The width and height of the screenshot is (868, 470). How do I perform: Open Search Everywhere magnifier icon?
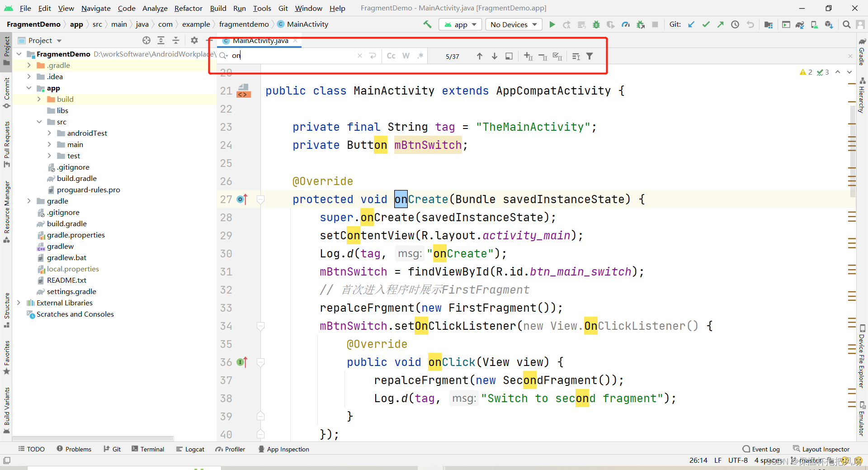tap(846, 24)
